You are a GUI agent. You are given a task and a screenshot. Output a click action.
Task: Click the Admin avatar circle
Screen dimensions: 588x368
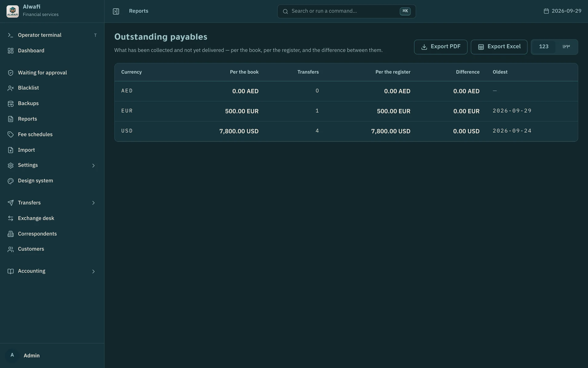click(12, 355)
